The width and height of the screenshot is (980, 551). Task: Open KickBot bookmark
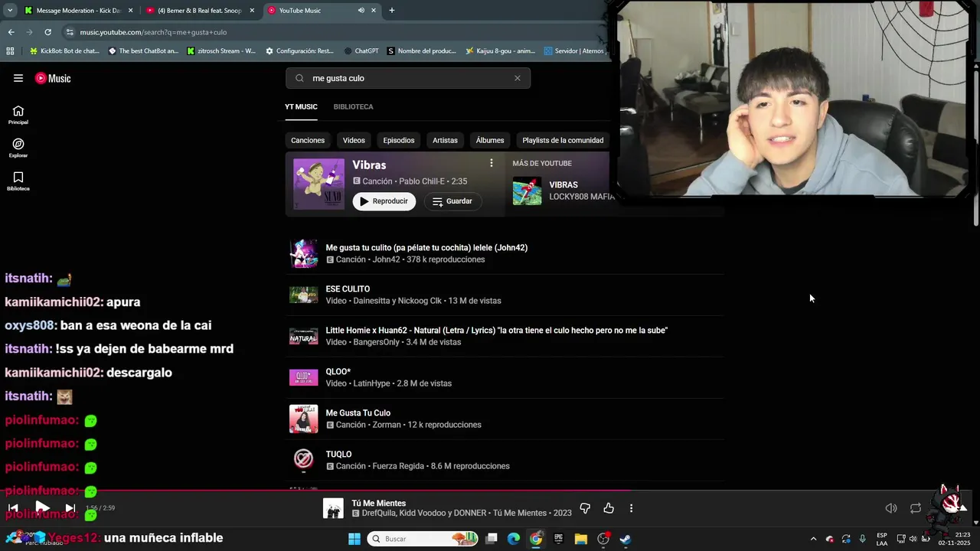pyautogui.click(x=64, y=51)
